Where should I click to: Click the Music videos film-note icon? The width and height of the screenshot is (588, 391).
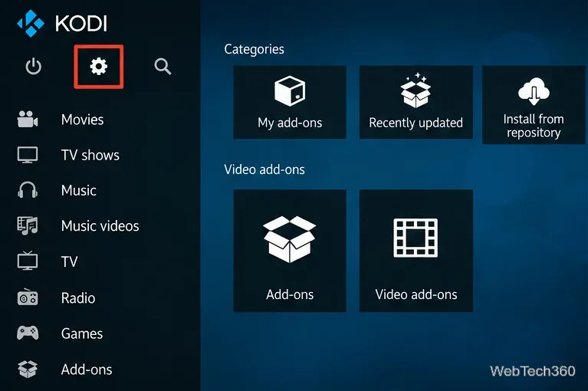[28, 225]
